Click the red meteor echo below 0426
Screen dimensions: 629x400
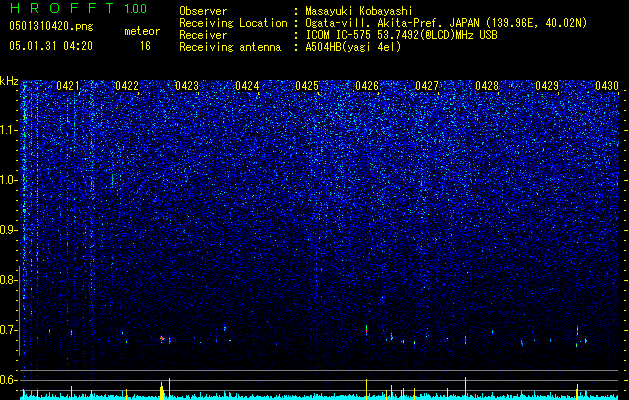[367, 329]
